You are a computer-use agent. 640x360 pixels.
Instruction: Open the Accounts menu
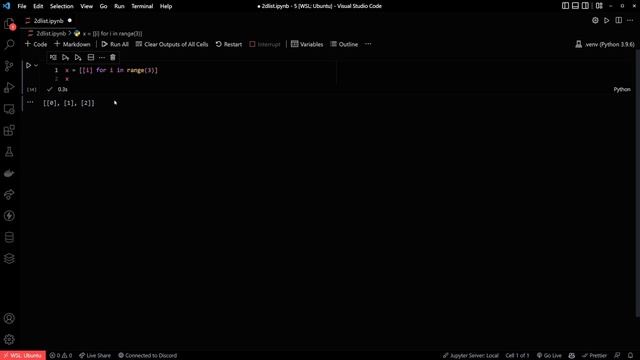pyautogui.click(x=9, y=318)
